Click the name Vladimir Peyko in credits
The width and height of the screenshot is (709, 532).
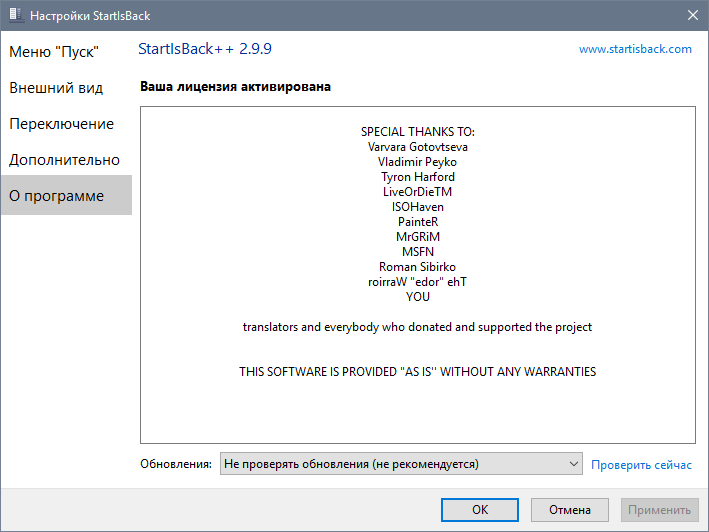417,162
